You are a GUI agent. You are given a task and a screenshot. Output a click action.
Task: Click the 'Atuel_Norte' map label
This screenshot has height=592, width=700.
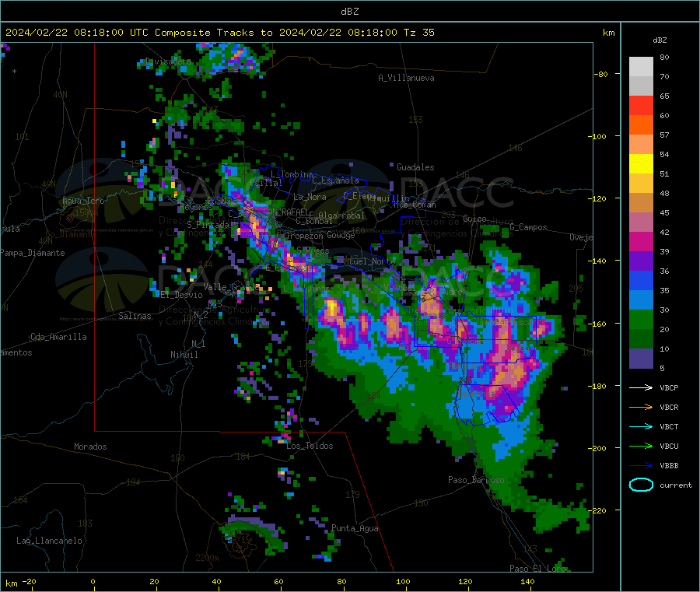[x=369, y=261]
